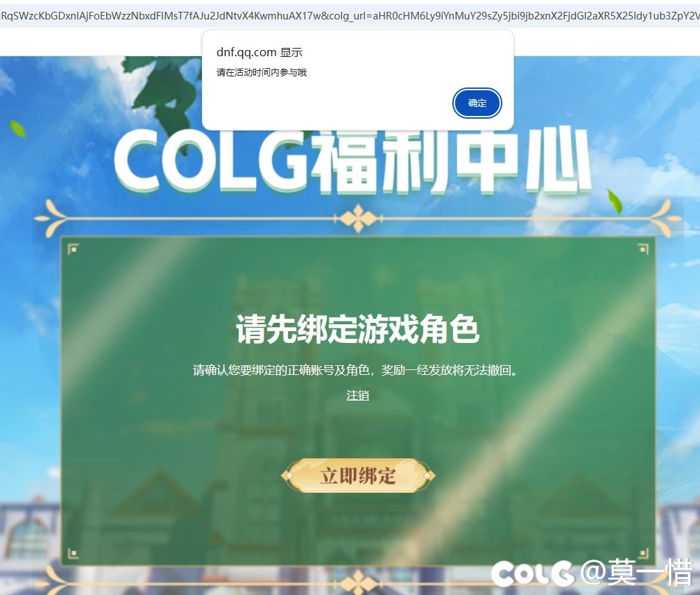Viewport: 700px width, 595px height.
Task: Click the COLG福利中心 banner title
Action: point(353,161)
